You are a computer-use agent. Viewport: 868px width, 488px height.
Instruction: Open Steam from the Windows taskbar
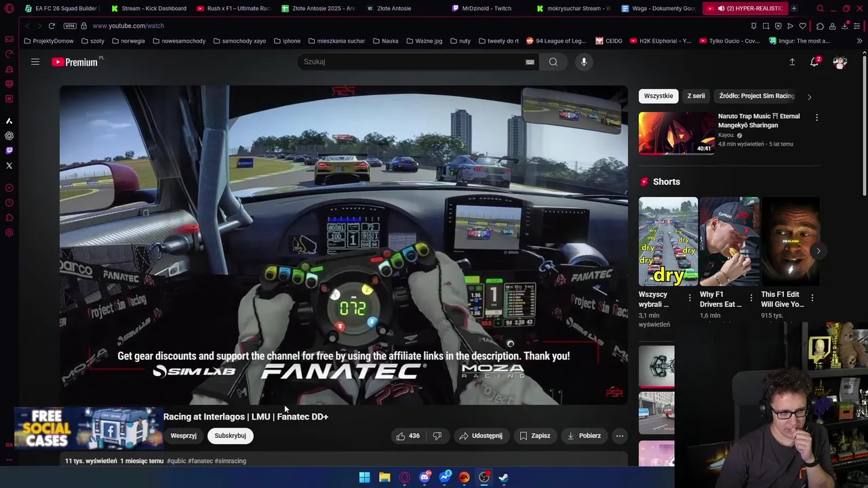(x=504, y=477)
